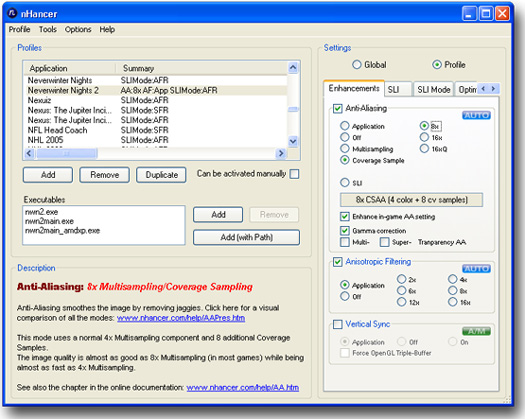Toggle Enhance in-game AA setting

tap(345, 217)
